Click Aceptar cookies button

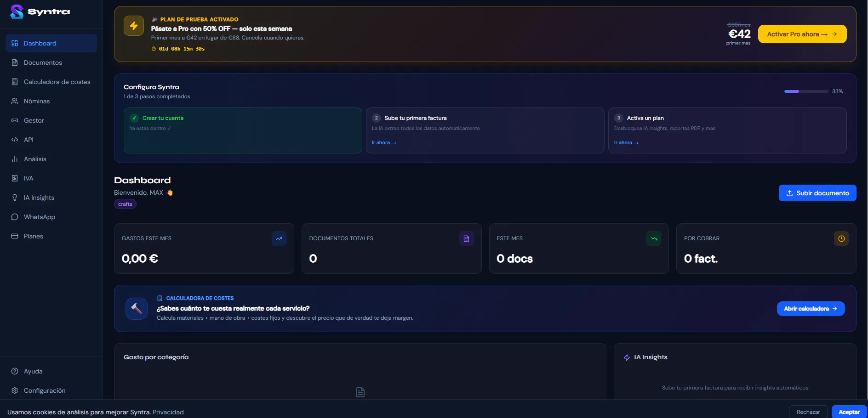(849, 412)
